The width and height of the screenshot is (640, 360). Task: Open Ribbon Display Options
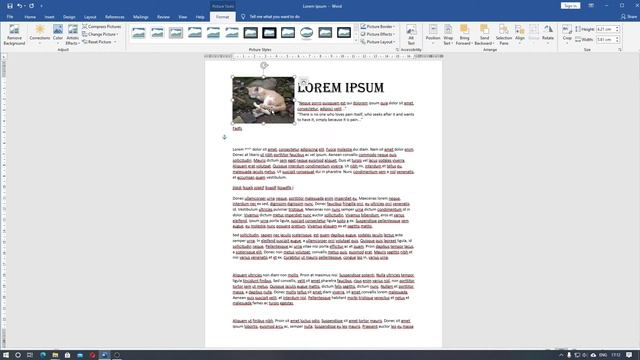[591, 6]
